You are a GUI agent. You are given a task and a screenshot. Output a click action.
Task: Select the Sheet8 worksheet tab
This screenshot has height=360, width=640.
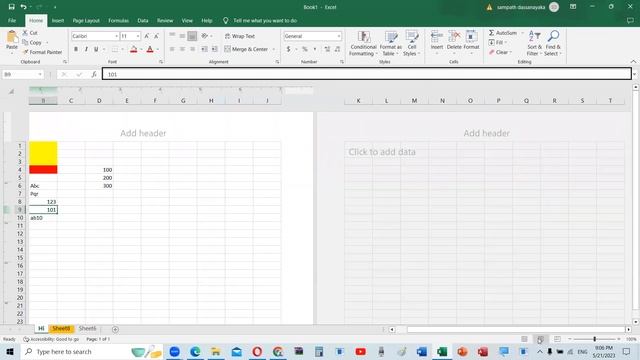(61, 328)
